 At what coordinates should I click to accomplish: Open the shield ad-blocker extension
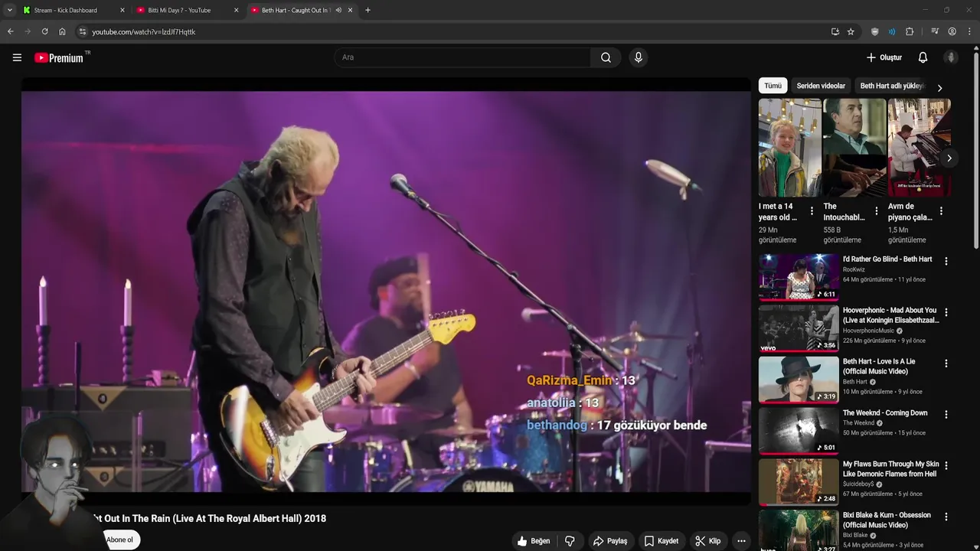[x=874, y=31]
